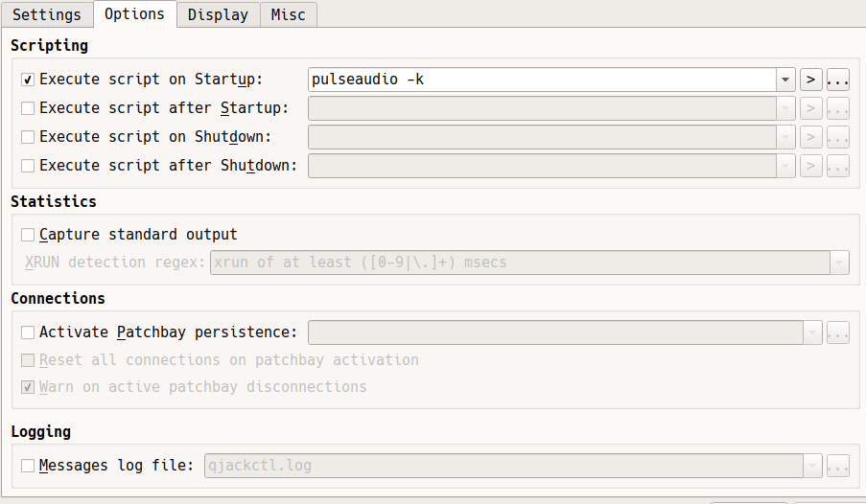Screen dimensions: 866x504
Task: Go to the Misc tab
Action: pos(289,14)
